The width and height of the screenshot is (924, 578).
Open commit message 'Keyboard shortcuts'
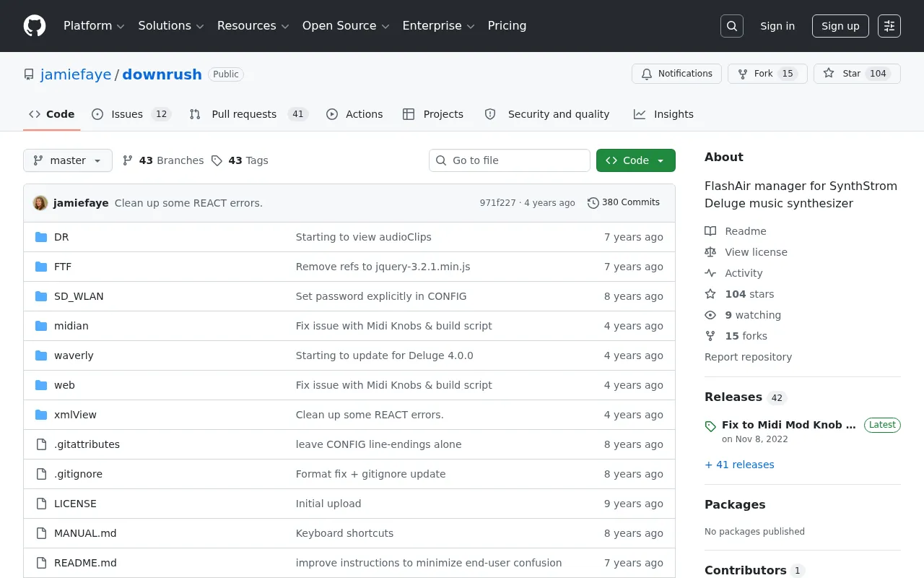click(345, 533)
